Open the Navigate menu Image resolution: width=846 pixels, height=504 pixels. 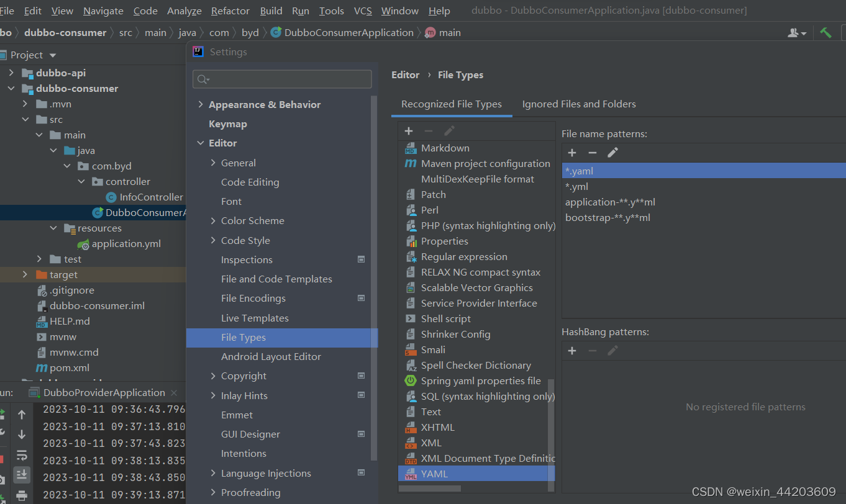[103, 11]
